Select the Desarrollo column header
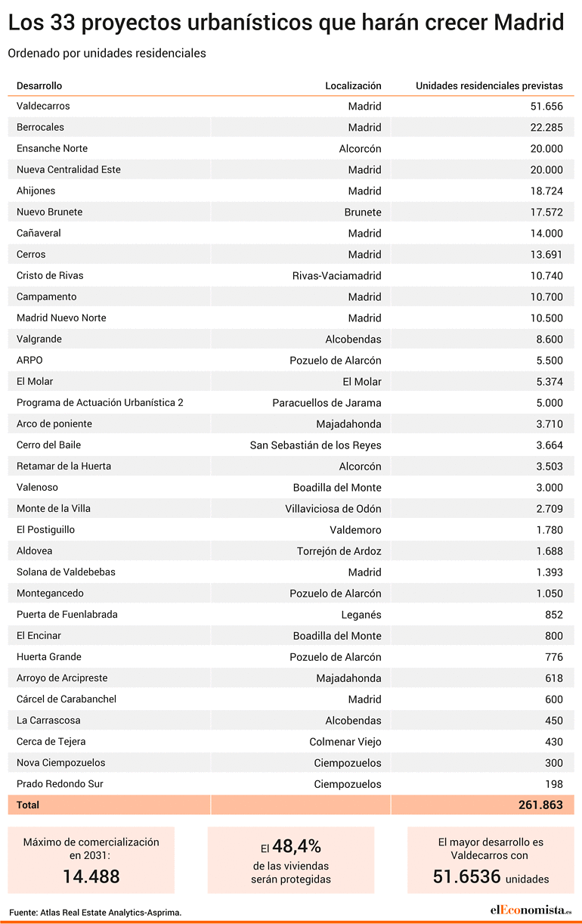This screenshot has width=582, height=924. 39,85
